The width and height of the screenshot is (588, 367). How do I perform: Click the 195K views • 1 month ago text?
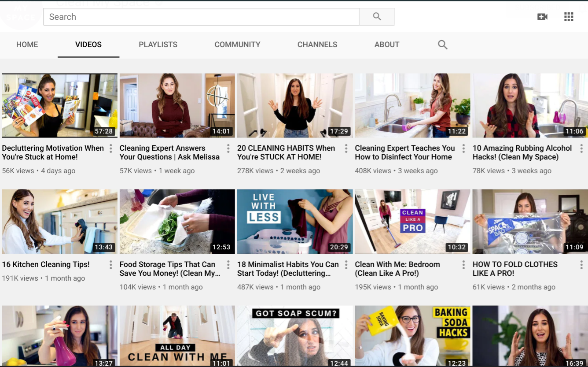(x=397, y=287)
